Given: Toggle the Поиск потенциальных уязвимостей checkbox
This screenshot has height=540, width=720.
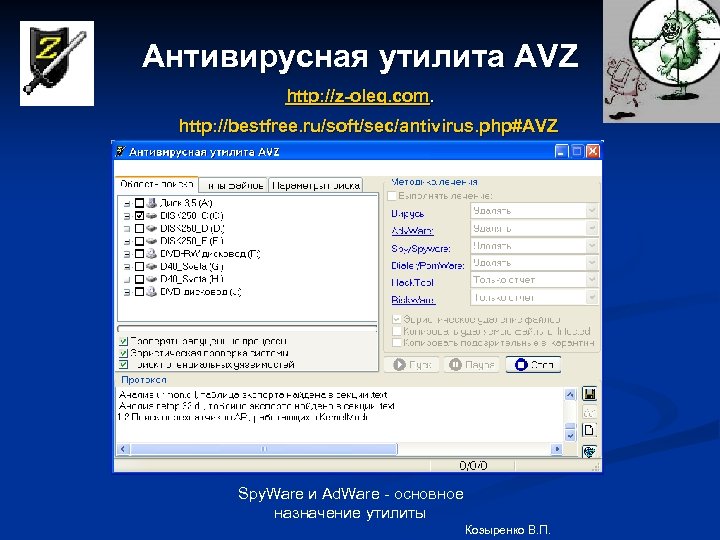Looking at the screenshot, I should [123, 365].
